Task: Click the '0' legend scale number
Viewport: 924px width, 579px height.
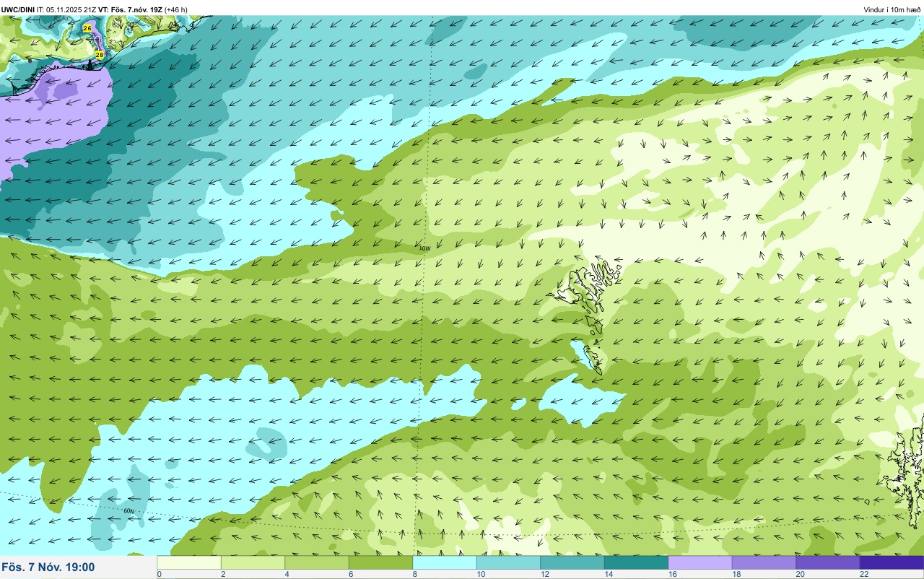Action: [159, 574]
